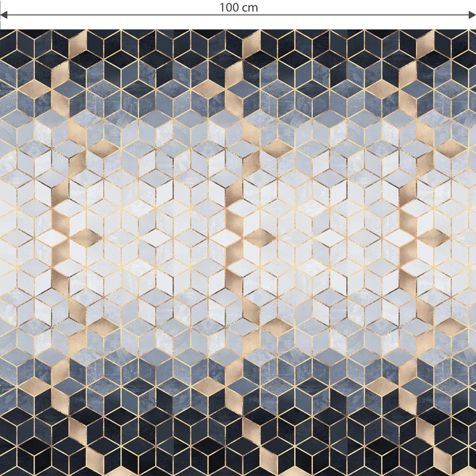Pick the middle gold diamond in upper dark band
The height and width of the screenshot is (476, 476).
pyautogui.click(x=209, y=89)
